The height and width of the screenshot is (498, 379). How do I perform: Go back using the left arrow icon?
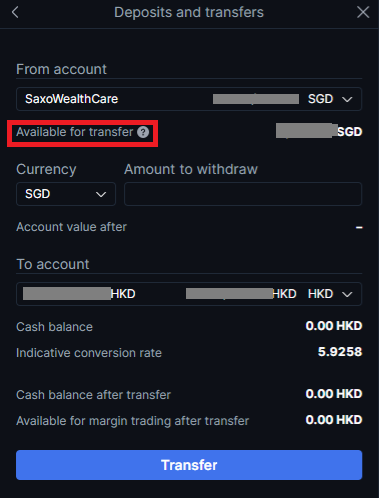[15, 13]
